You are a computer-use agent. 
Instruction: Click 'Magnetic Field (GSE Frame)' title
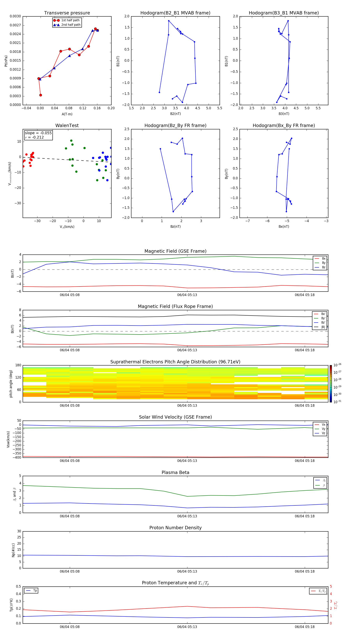(x=175, y=251)
